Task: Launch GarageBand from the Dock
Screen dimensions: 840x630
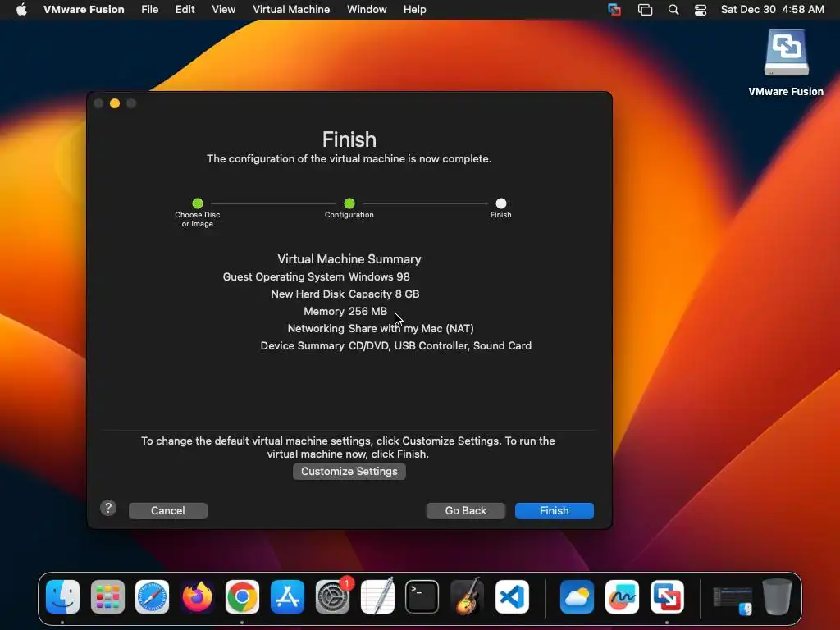Action: point(467,596)
